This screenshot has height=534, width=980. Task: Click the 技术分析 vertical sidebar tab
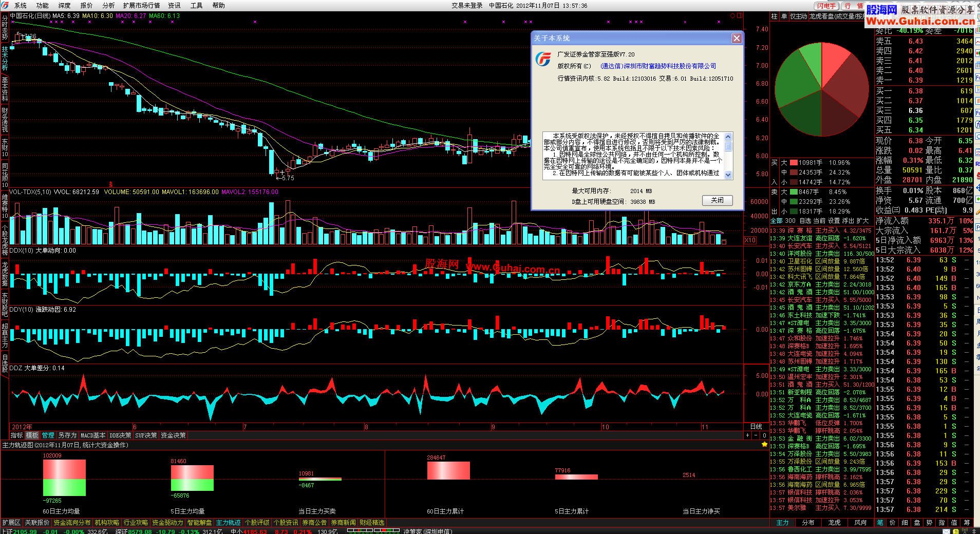[x=5, y=58]
